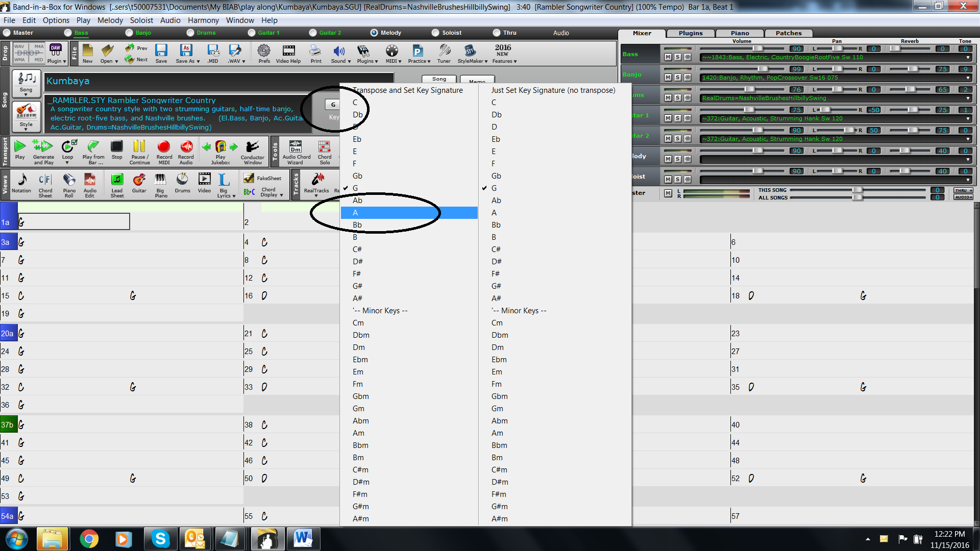Switch to the Patches tab
The image size is (980, 551).
tap(789, 33)
